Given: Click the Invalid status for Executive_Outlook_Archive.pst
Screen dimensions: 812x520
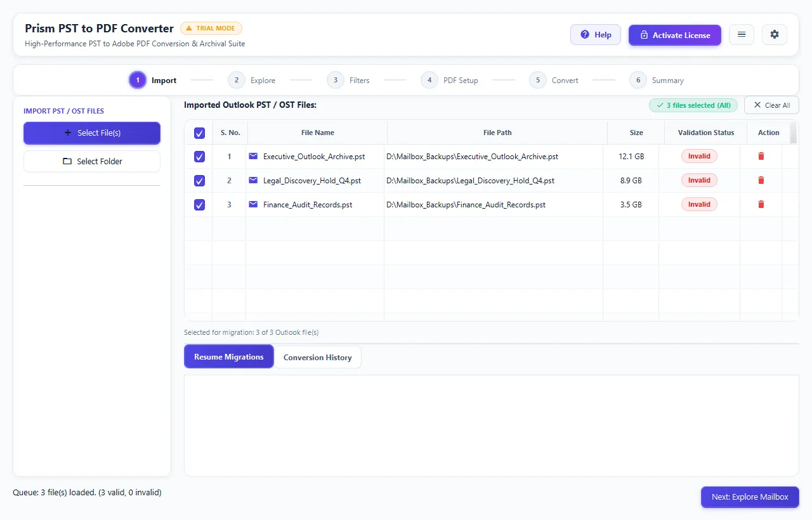Looking at the screenshot, I should pos(699,156).
